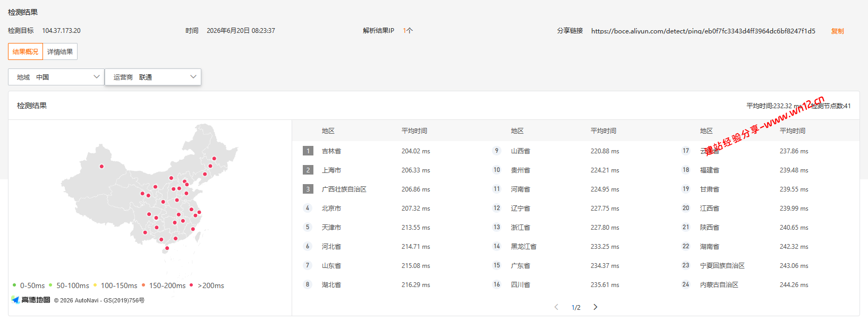Image resolution: width=868 pixels, height=321 pixels.
Task: Open the 地域 中国 region dropdown
Action: pyautogui.click(x=56, y=77)
